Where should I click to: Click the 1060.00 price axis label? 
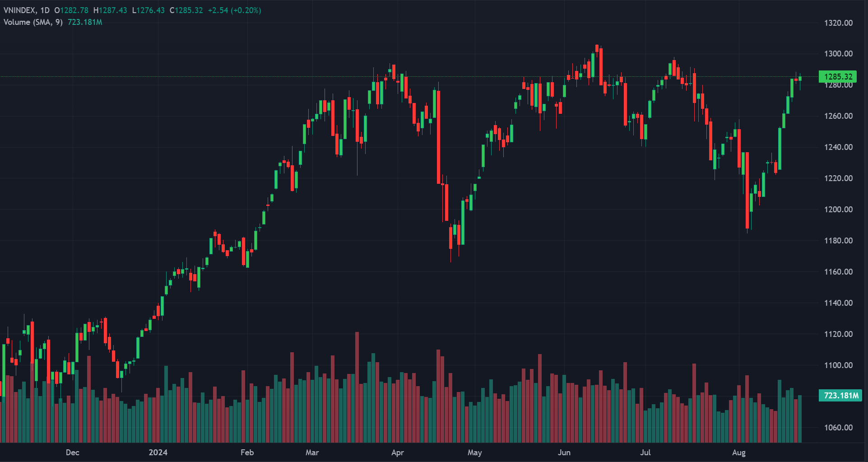coord(838,428)
